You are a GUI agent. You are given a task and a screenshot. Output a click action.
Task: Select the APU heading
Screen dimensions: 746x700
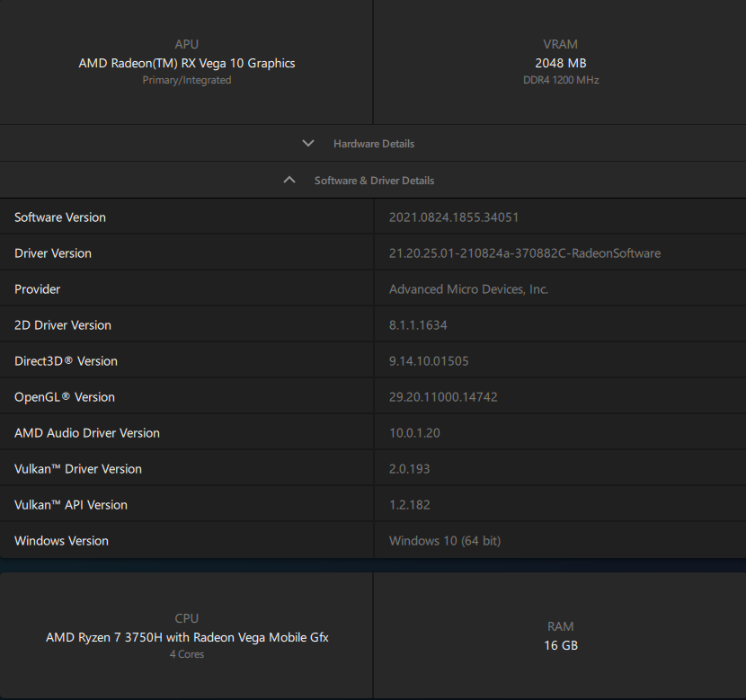187,44
